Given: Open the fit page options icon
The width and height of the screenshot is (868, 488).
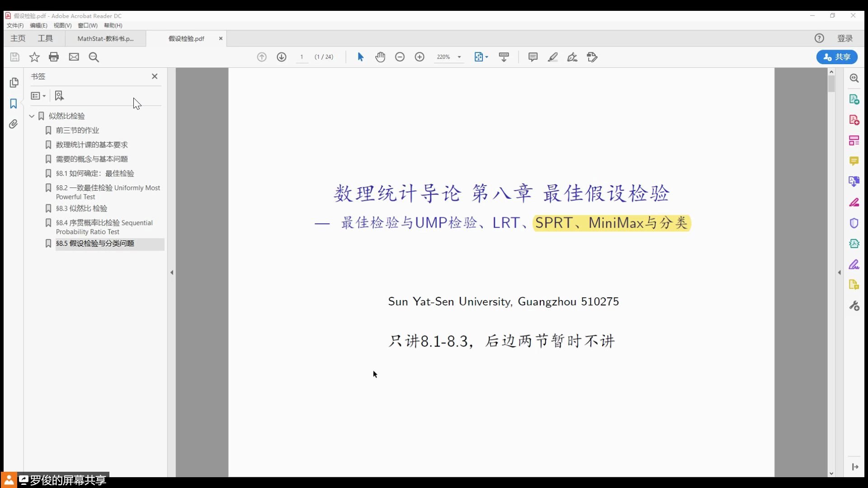Looking at the screenshot, I should tap(481, 57).
